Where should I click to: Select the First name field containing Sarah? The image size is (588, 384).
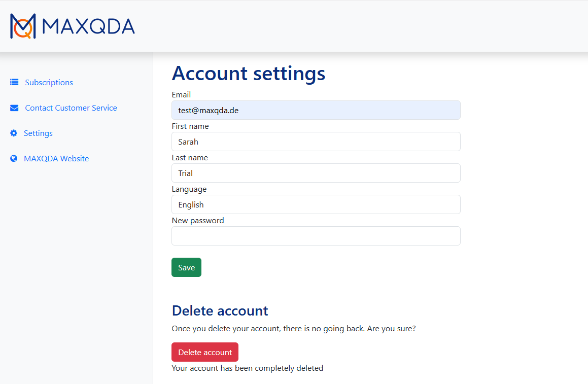pos(316,142)
